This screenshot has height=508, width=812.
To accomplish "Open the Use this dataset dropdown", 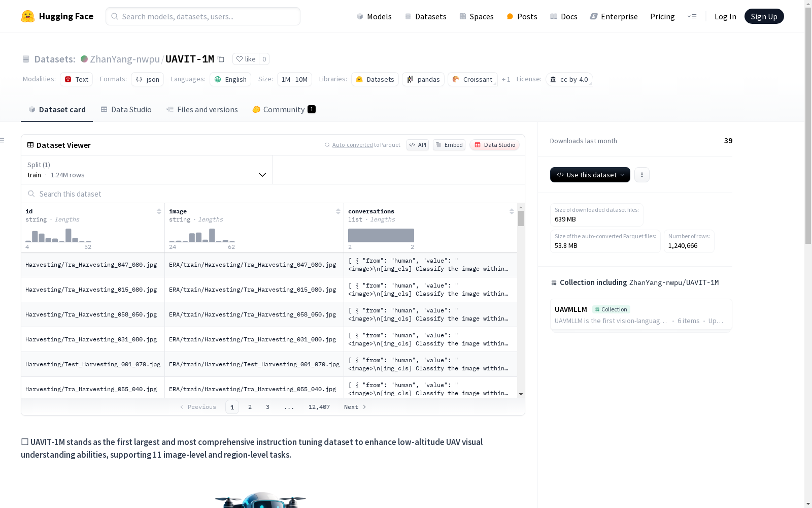I will point(590,175).
